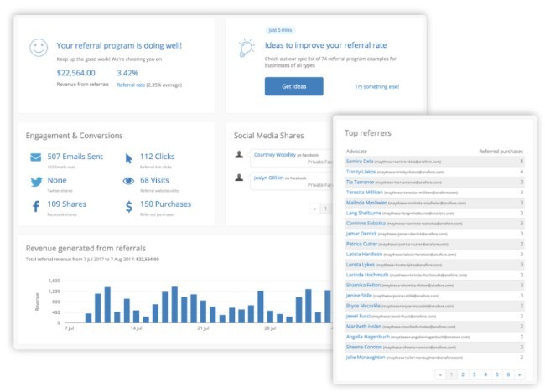The width and height of the screenshot is (545, 392).
Task: Click the Try something else link
Action: click(x=376, y=86)
